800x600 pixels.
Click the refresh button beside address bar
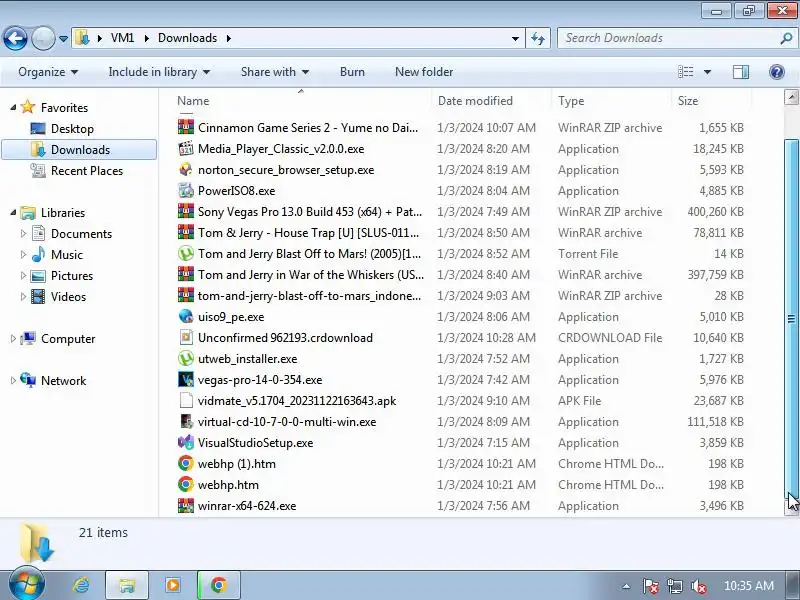pos(538,38)
